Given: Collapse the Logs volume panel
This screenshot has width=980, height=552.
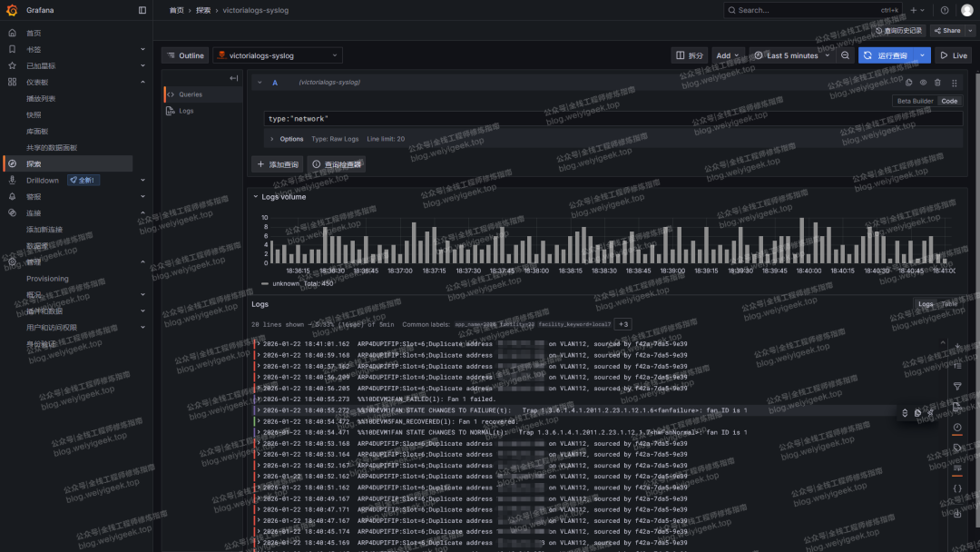Looking at the screenshot, I should 256,197.
